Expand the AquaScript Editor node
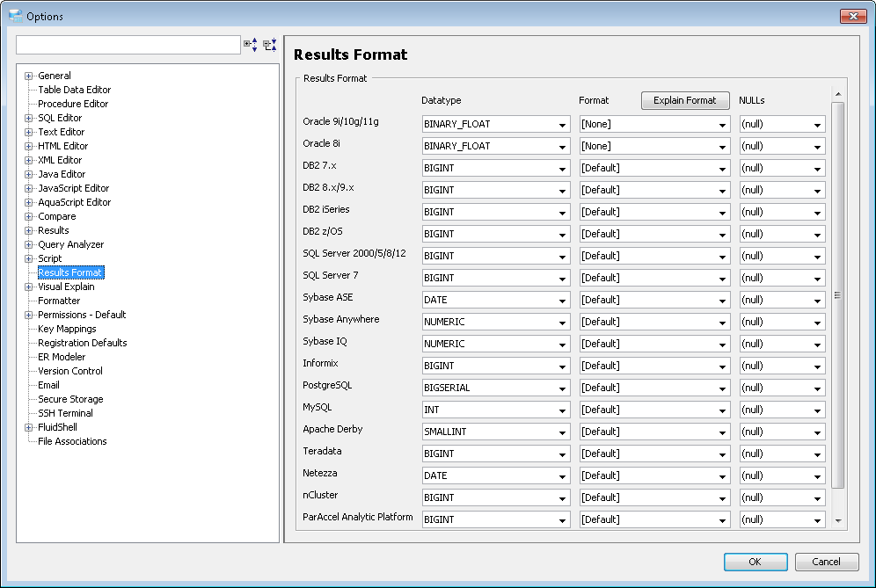The image size is (876, 588). pos(28,202)
